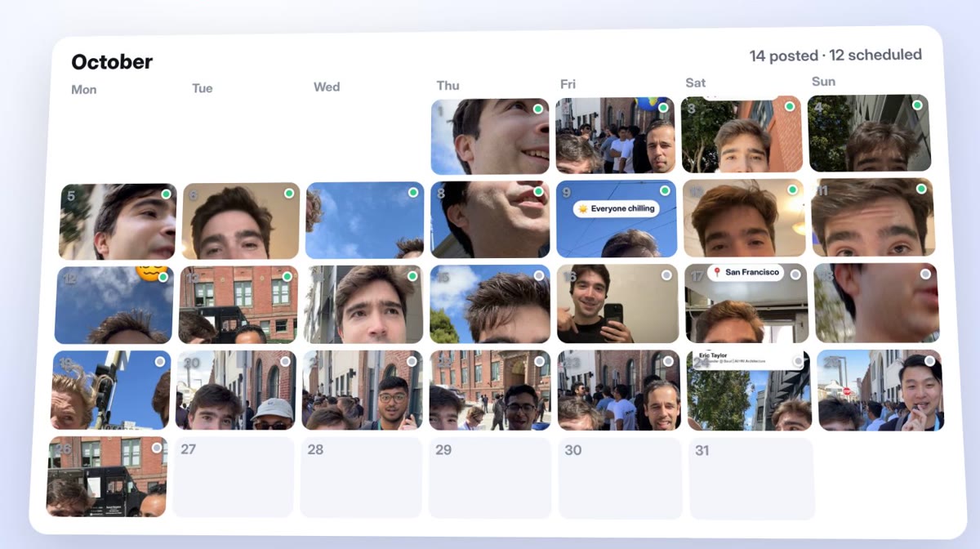Select the empty October 28 day cell
This screenshot has width=980, height=549.
click(361, 477)
